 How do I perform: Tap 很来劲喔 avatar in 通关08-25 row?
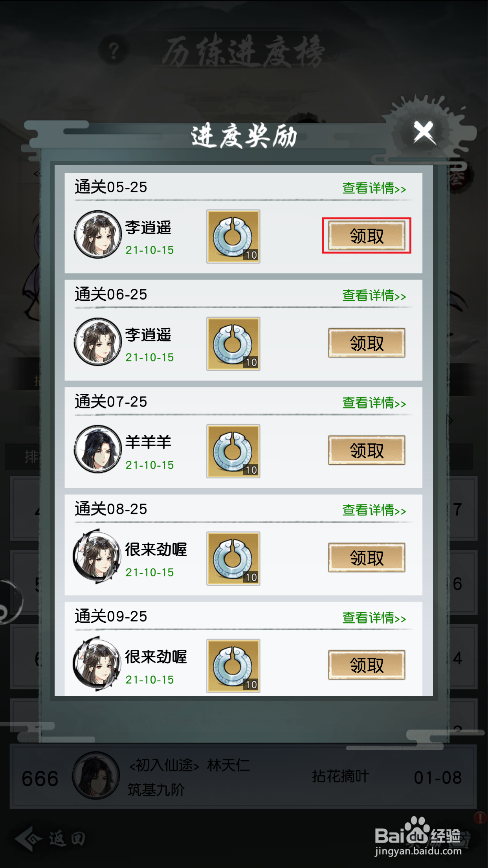97,556
